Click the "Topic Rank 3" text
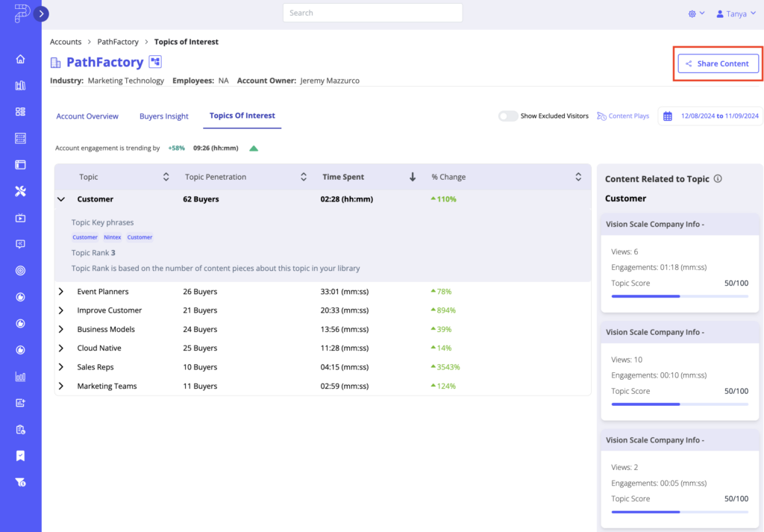The width and height of the screenshot is (764, 532). click(93, 253)
